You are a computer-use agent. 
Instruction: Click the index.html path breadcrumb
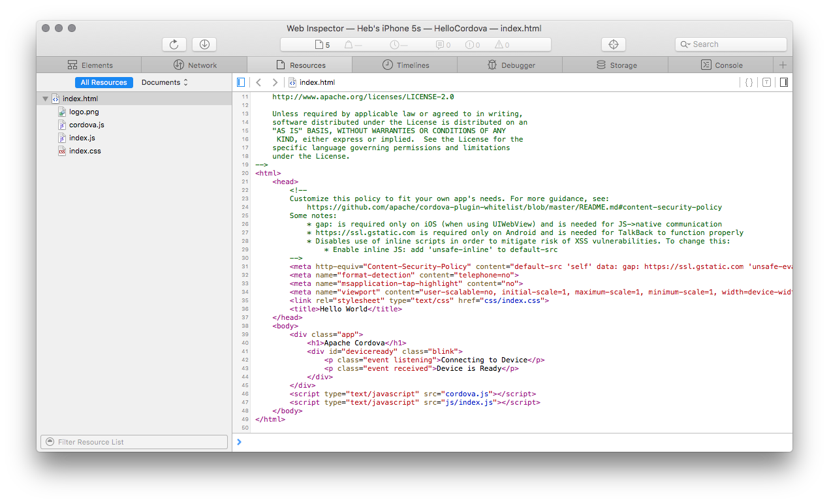pyautogui.click(x=311, y=82)
